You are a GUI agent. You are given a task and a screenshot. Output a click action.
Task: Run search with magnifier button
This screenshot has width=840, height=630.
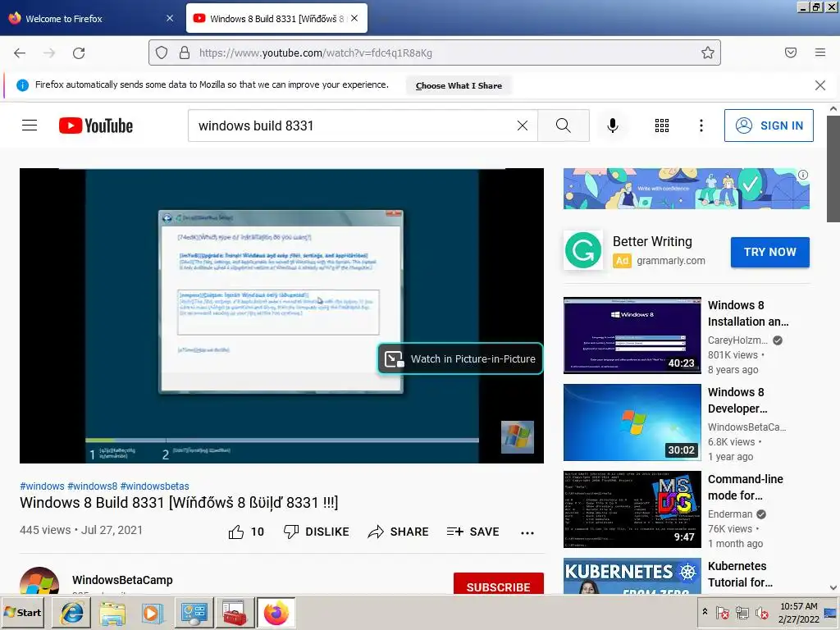[x=563, y=126]
